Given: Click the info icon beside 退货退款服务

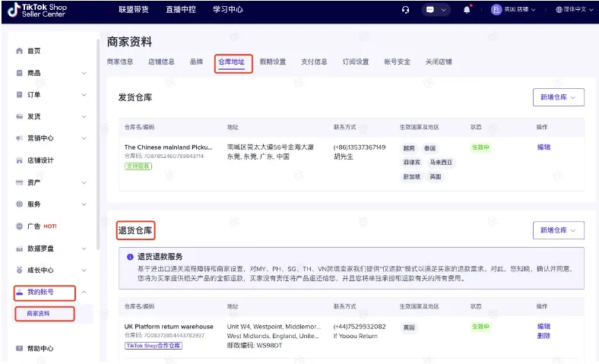Looking at the screenshot, I should (x=130, y=257).
